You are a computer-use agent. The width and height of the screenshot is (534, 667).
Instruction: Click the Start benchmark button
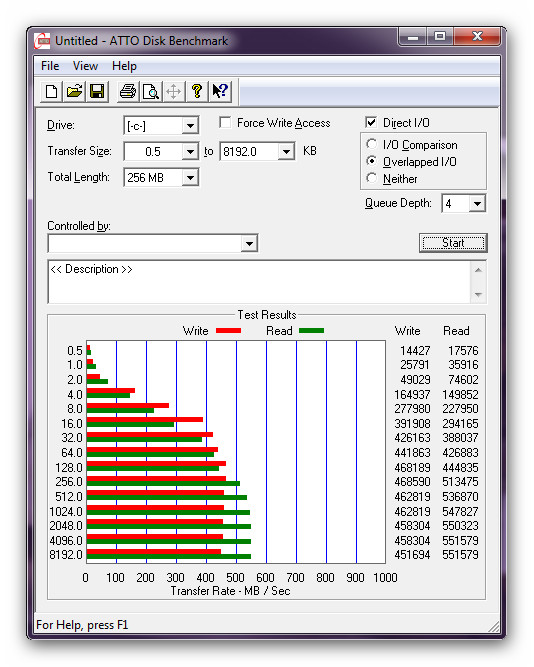453,243
